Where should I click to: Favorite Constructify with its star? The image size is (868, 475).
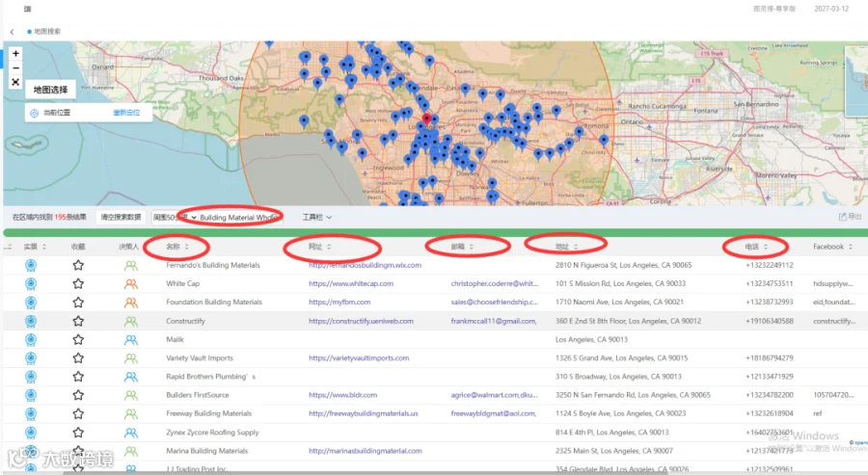click(x=78, y=321)
